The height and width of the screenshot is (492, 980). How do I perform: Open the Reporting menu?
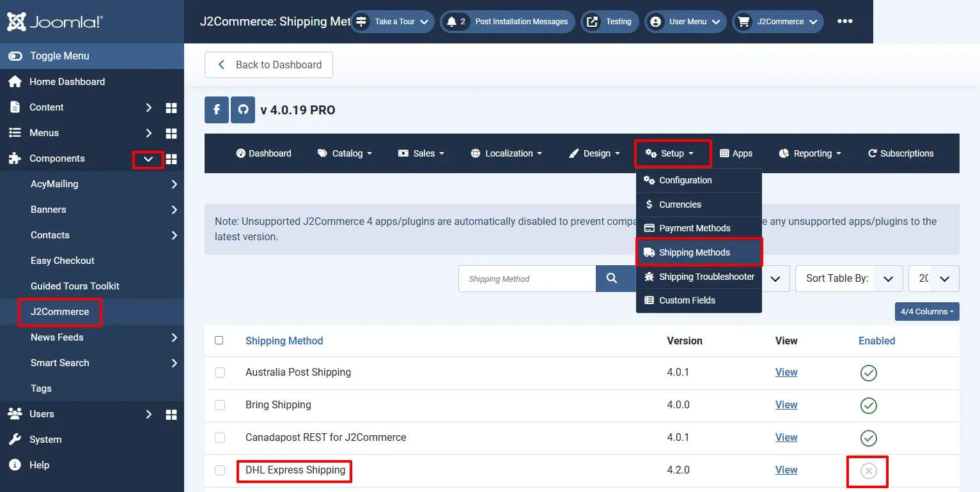[809, 153]
